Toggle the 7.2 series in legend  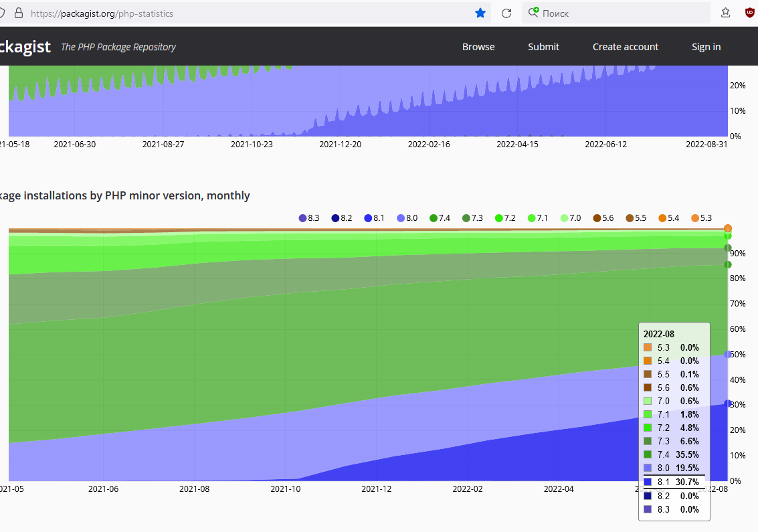pyautogui.click(x=505, y=218)
